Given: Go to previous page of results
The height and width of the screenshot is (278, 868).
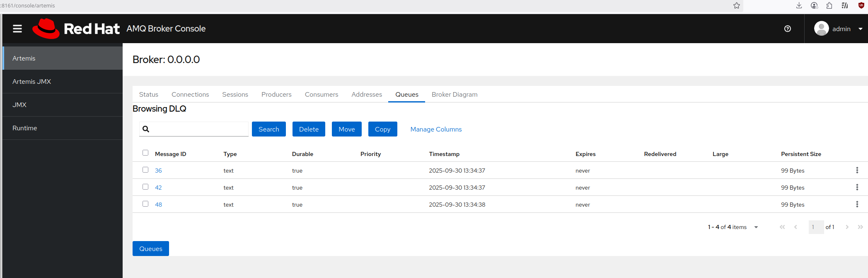Looking at the screenshot, I should (795, 227).
